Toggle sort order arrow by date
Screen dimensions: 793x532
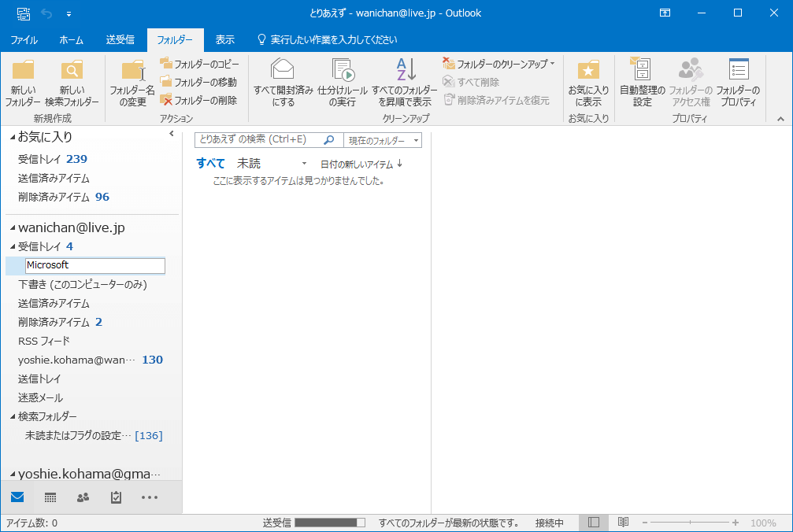click(399, 164)
